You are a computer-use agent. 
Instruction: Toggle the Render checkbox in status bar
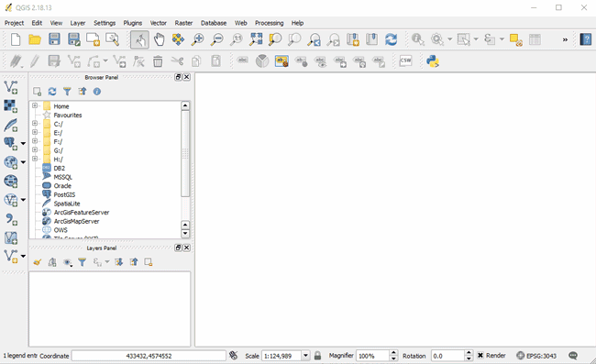(480, 355)
